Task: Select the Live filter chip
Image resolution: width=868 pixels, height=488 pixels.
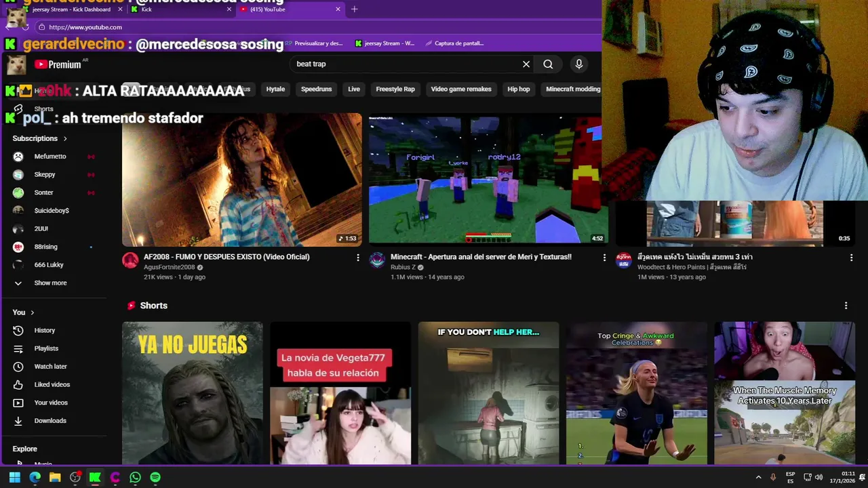Action: [354, 89]
